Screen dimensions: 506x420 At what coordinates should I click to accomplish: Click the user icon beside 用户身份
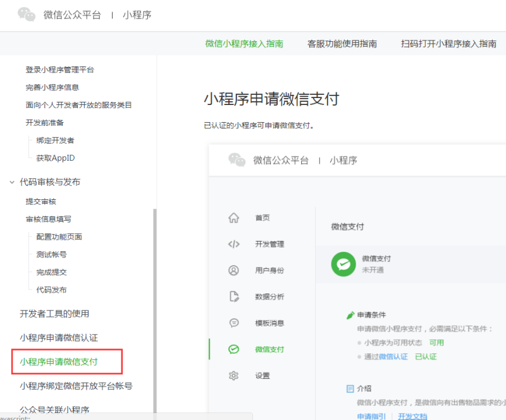click(233, 270)
